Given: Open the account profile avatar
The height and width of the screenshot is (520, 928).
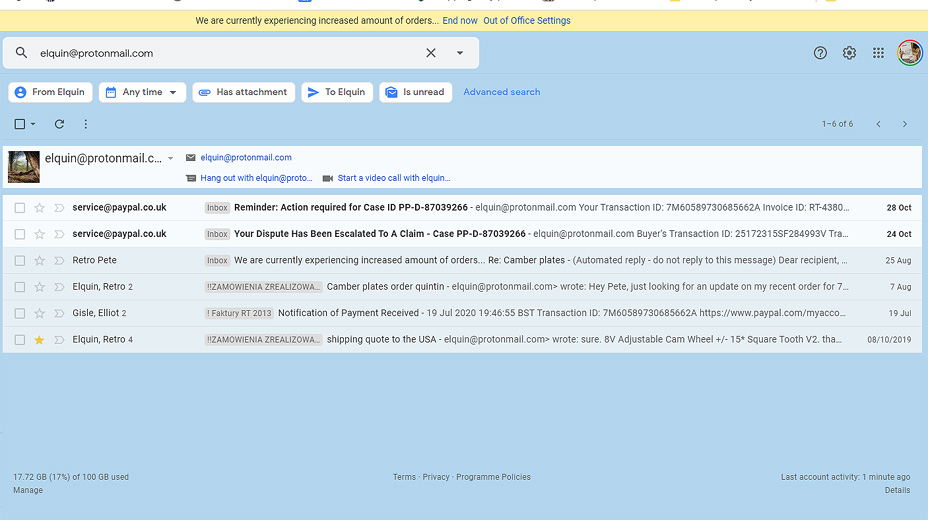Looking at the screenshot, I should [910, 53].
